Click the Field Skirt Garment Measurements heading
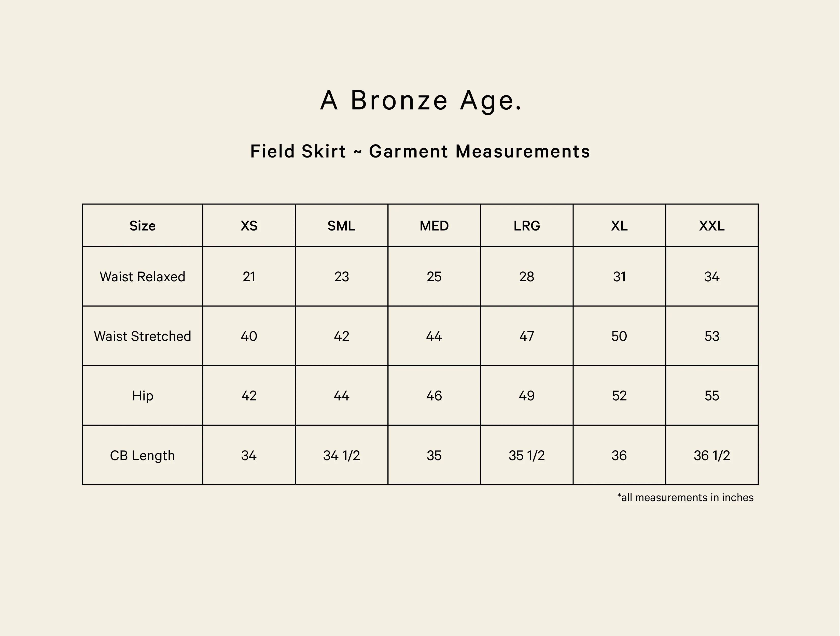This screenshot has height=636, width=840. [420, 151]
